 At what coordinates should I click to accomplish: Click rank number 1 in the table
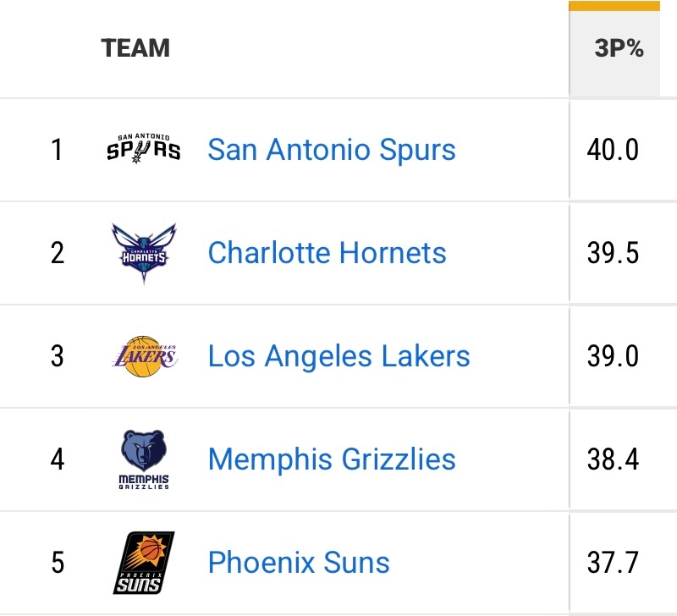pyautogui.click(x=57, y=151)
